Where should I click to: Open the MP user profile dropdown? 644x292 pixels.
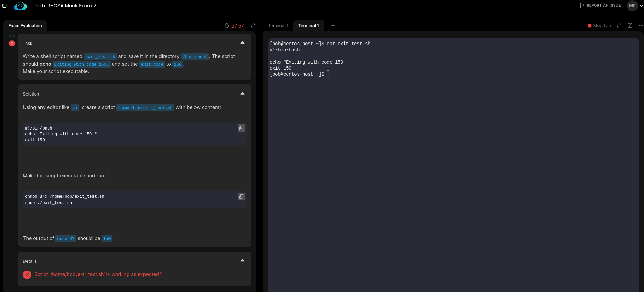point(635,6)
